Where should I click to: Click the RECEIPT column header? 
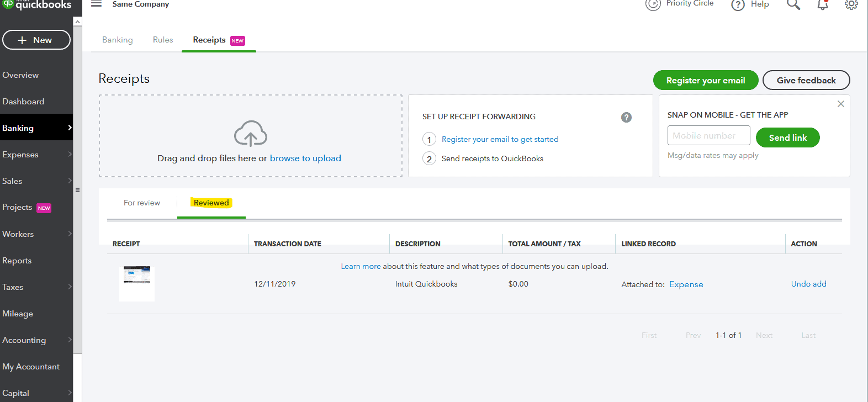click(x=126, y=244)
